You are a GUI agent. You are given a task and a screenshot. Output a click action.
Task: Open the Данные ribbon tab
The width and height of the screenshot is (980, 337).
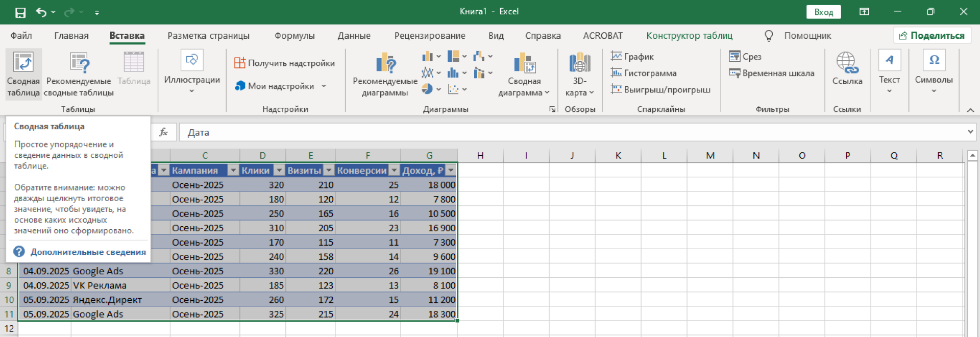coord(354,36)
